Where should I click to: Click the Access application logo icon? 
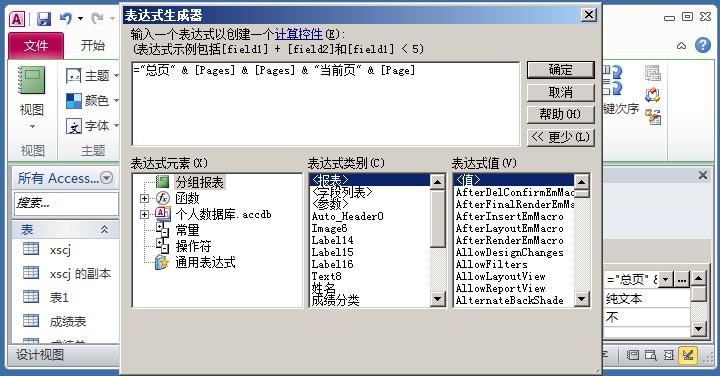coord(17,19)
